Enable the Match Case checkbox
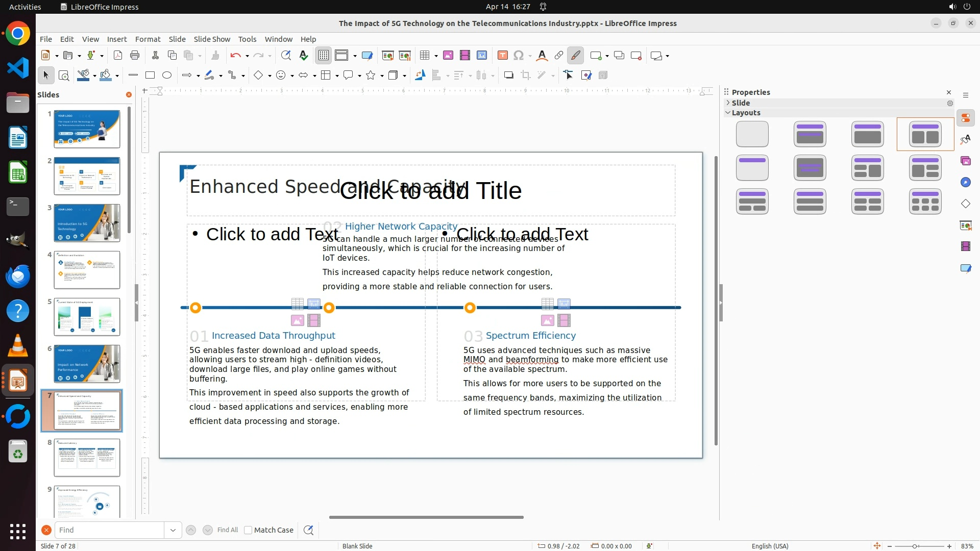 tap(248, 530)
